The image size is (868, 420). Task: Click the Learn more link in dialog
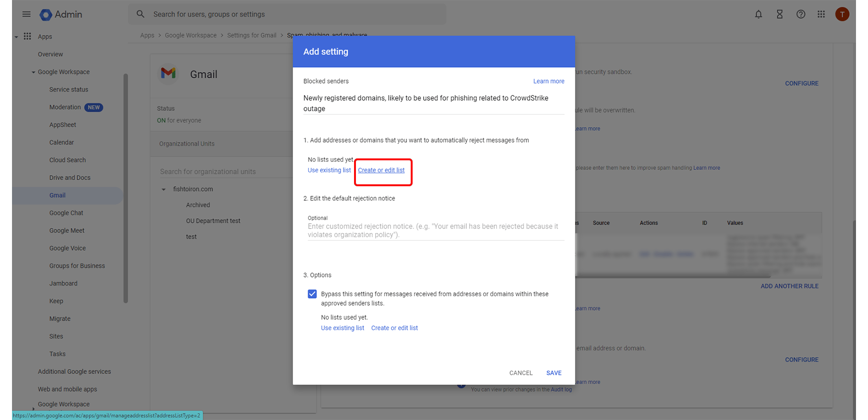coord(549,81)
